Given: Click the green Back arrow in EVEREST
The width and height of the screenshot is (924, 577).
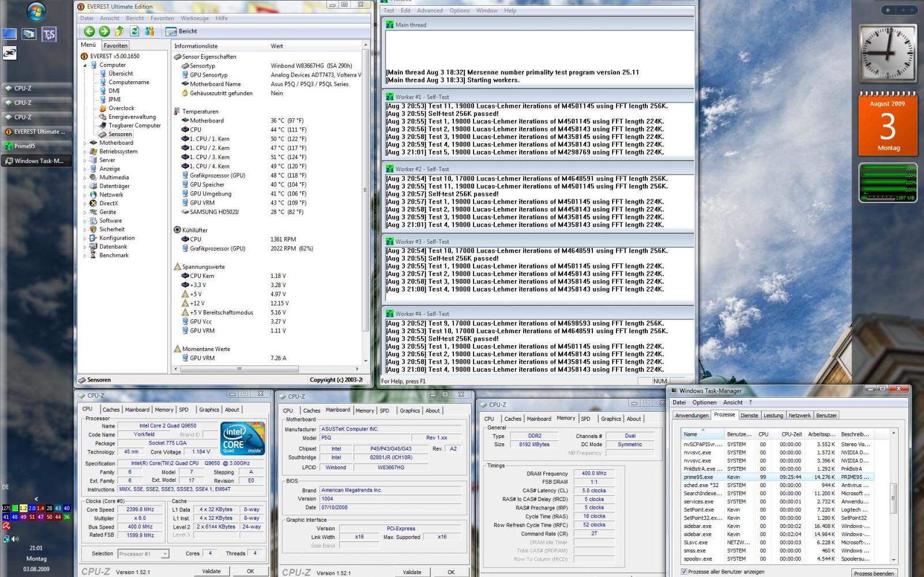Looking at the screenshot, I should [89, 32].
